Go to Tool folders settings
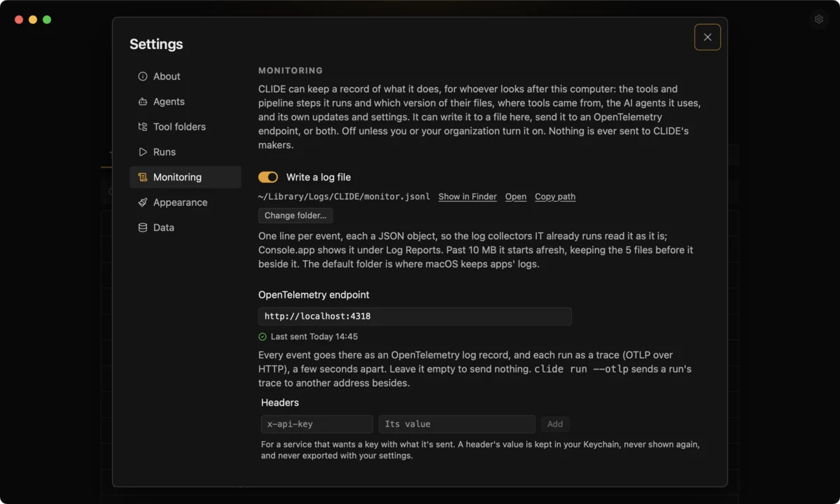Image resolution: width=840 pixels, height=504 pixels. (x=185, y=127)
